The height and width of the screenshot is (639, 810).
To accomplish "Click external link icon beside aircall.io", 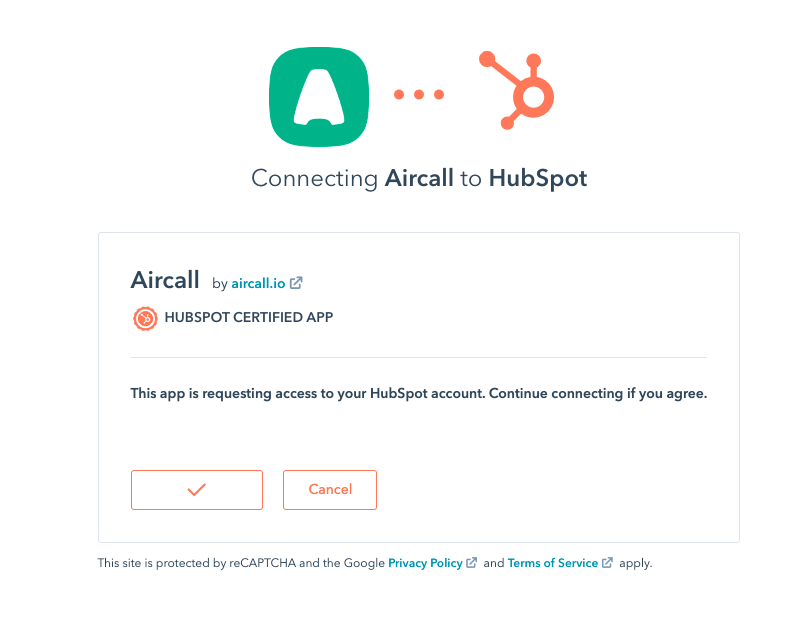I will pyautogui.click(x=296, y=283).
